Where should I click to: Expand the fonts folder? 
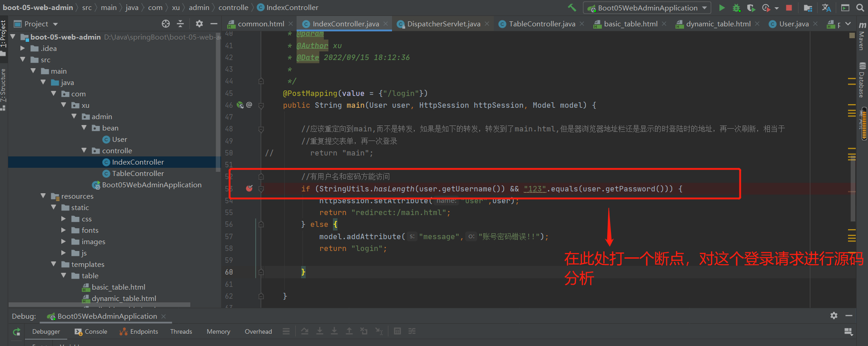point(64,230)
